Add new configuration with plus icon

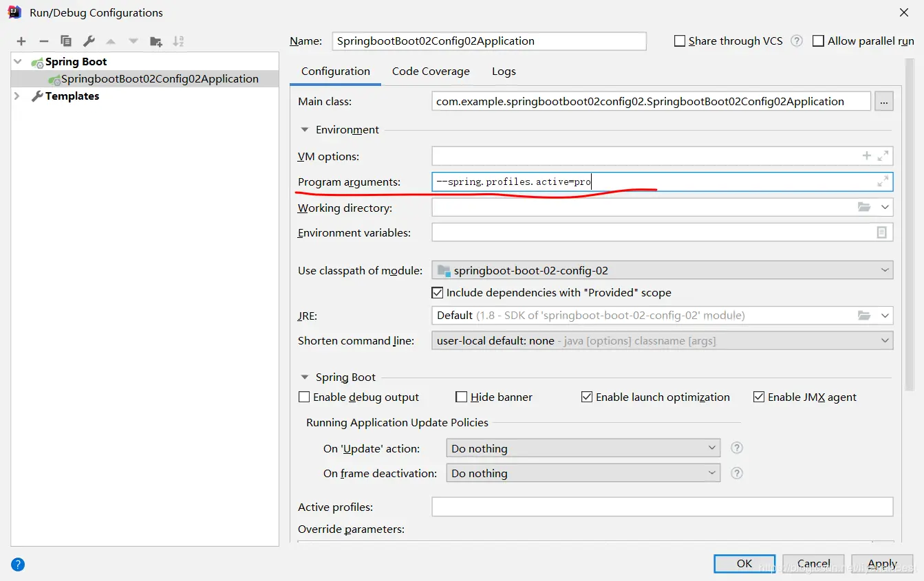coord(21,41)
